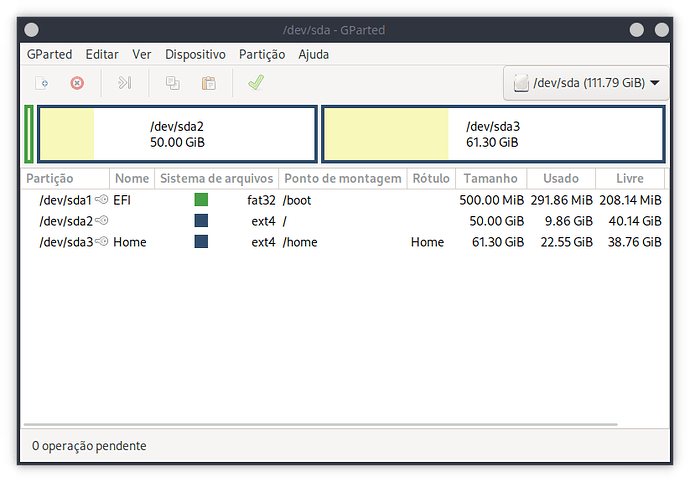Click the Resize/Move partition toolbar icon

(x=124, y=83)
